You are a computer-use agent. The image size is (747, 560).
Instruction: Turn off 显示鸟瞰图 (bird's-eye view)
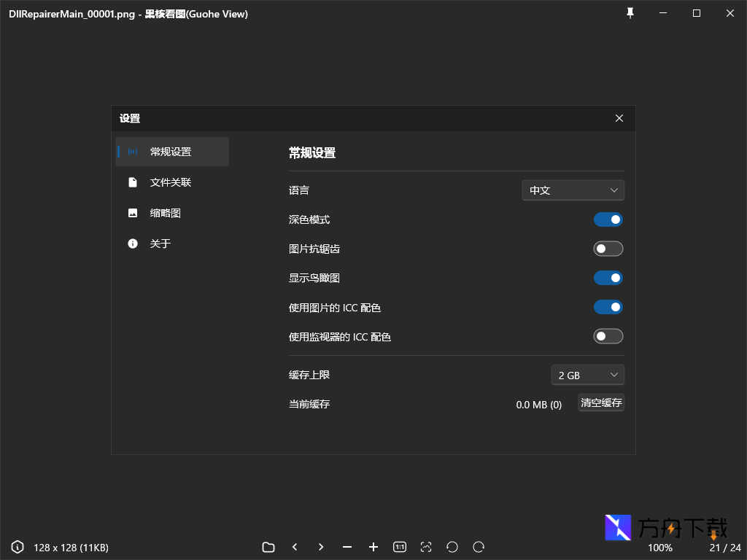pyautogui.click(x=608, y=278)
